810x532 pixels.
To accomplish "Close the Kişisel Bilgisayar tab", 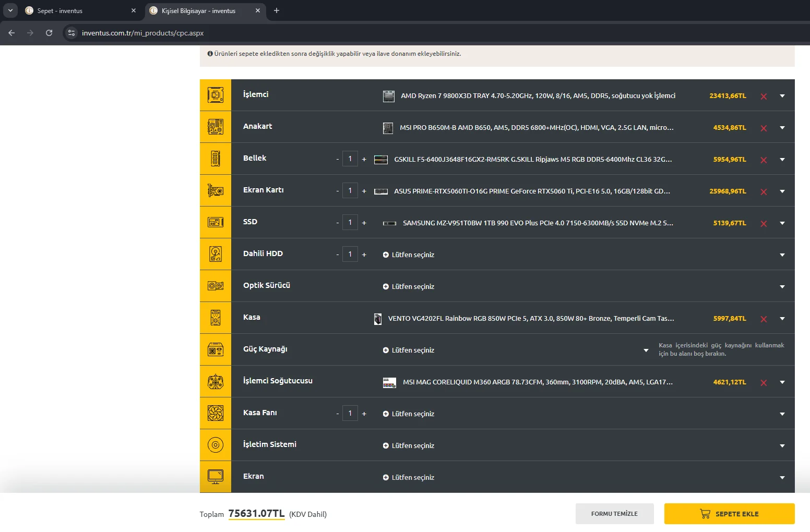I will 258,10.
